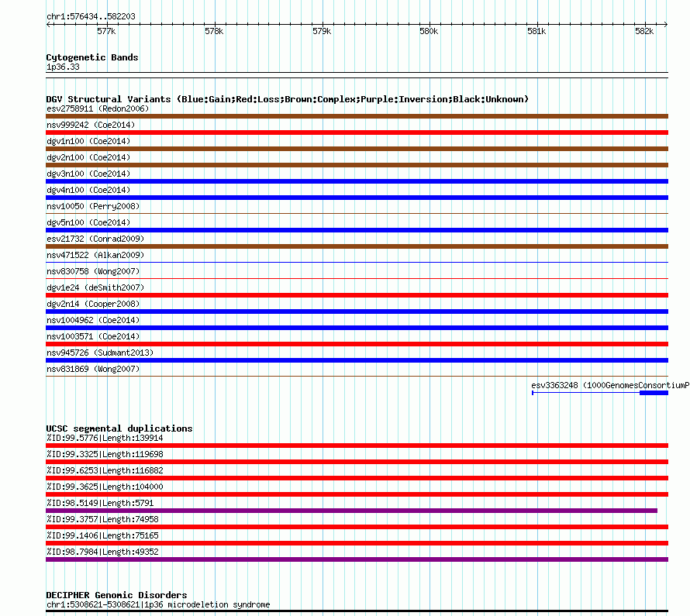Select nsv1003571 (Coe2014) variant label
Viewport: 690px width, 616px height.
(x=93, y=336)
